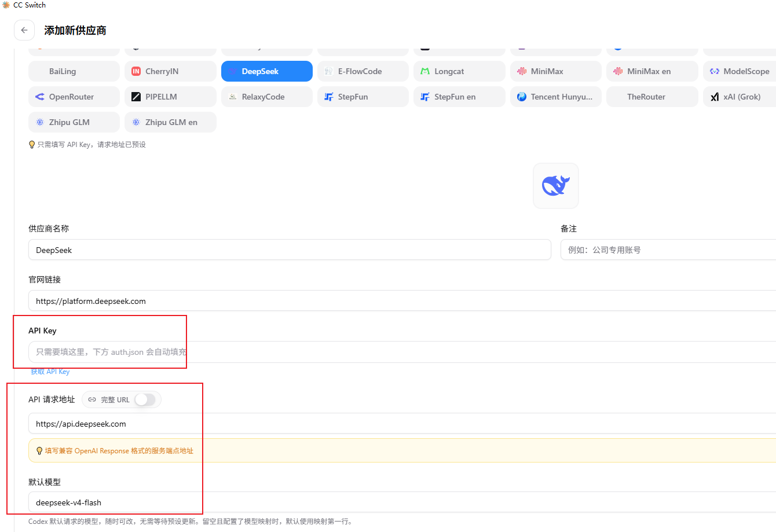The image size is (776, 532).
Task: Click the large DeepSeek whale logo
Action: (x=556, y=186)
